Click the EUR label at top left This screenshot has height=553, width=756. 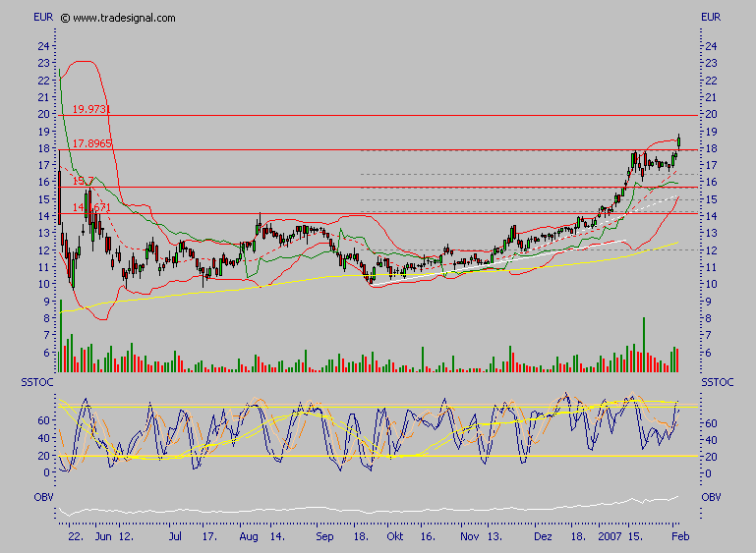point(42,18)
